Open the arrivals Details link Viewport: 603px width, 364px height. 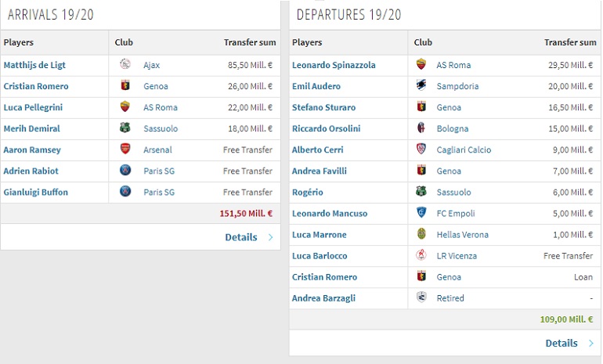point(241,237)
